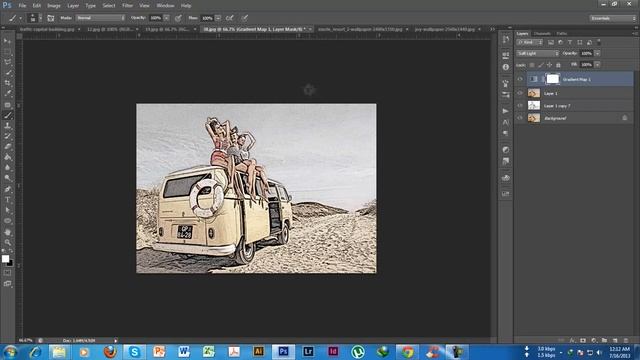The image size is (640, 360).
Task: Open Firefox from the taskbar
Action: 109,351
